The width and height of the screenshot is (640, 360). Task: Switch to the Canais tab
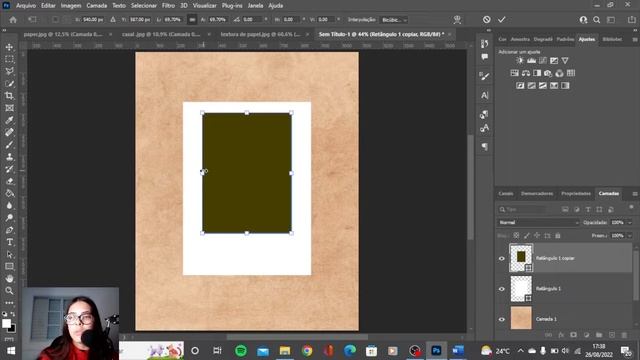click(x=506, y=193)
